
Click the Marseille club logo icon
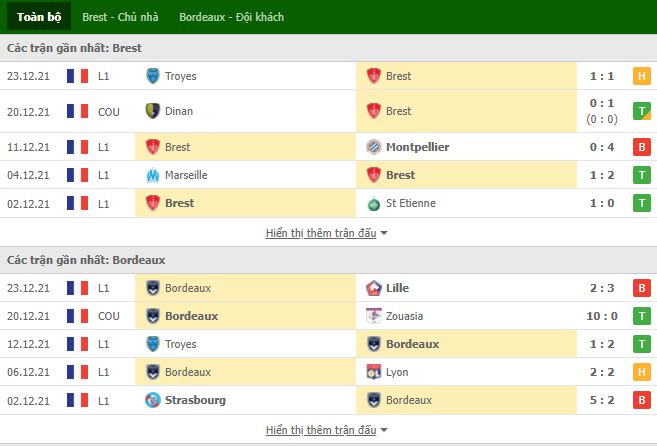pos(153,175)
